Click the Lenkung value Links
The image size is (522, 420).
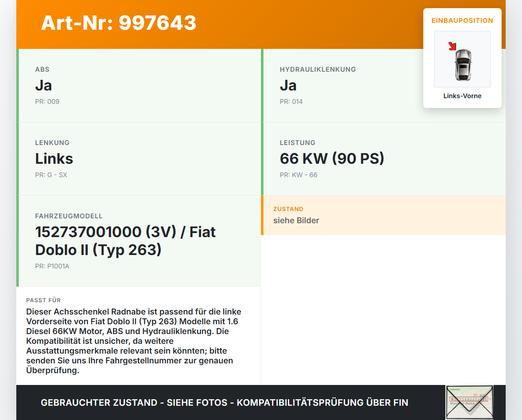coord(54,159)
